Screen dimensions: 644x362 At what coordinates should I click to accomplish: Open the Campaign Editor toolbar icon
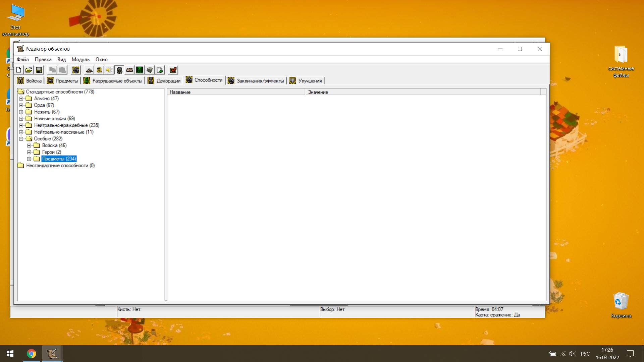[x=129, y=70]
